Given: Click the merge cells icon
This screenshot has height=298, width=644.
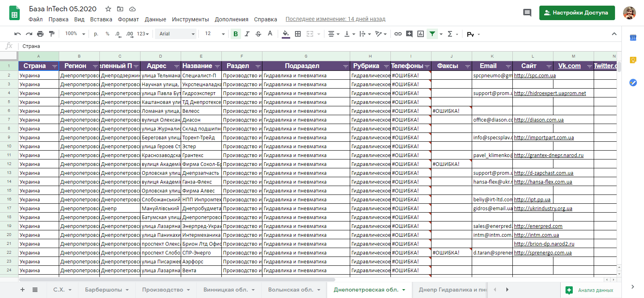Looking at the screenshot, I should click(x=310, y=34).
